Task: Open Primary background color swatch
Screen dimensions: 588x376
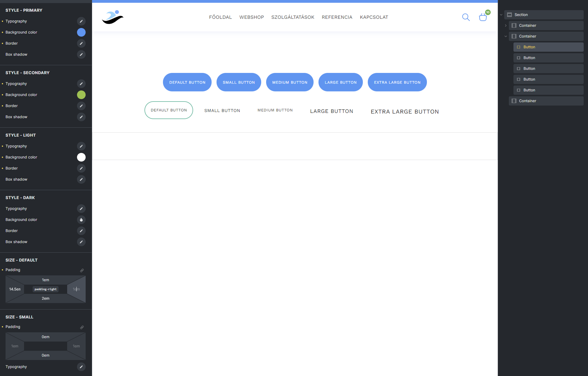Action: (81, 32)
